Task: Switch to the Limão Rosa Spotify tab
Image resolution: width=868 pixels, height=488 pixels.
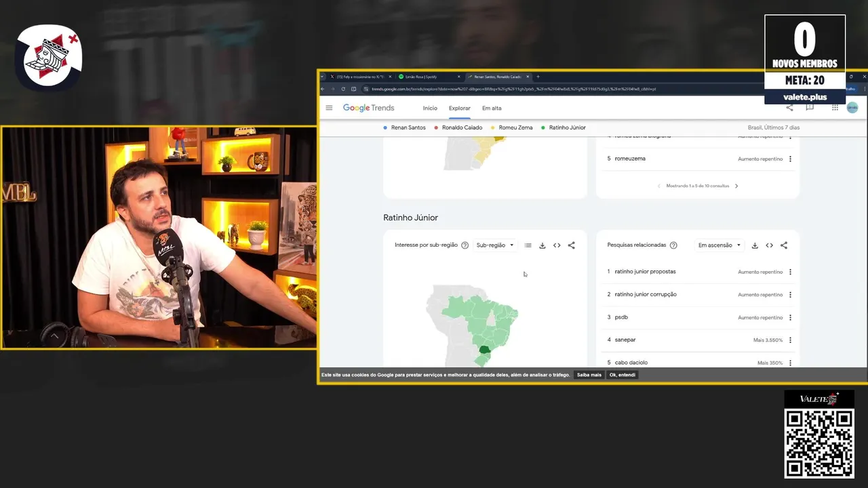Action: point(429,77)
